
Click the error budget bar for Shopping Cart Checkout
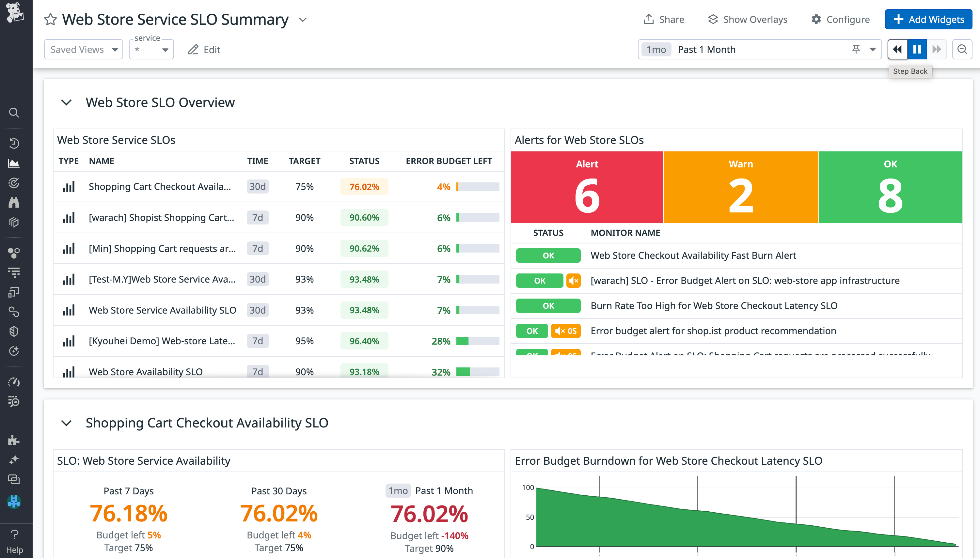pos(478,187)
